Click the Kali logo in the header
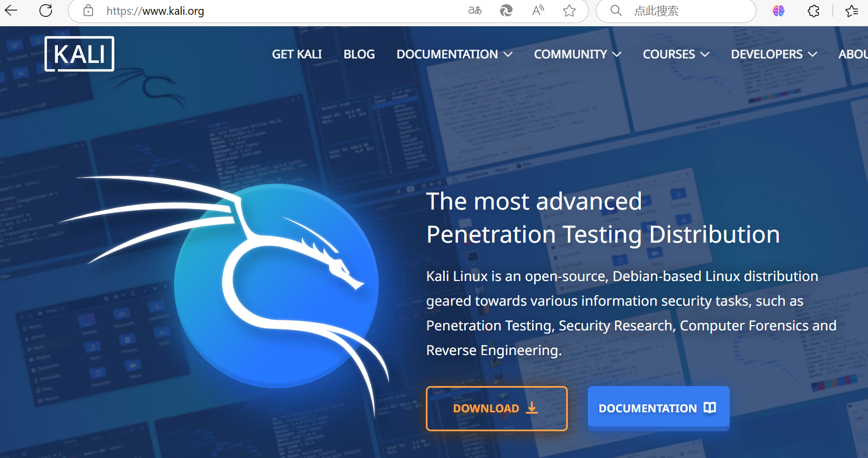This screenshot has width=868, height=458. click(x=79, y=54)
